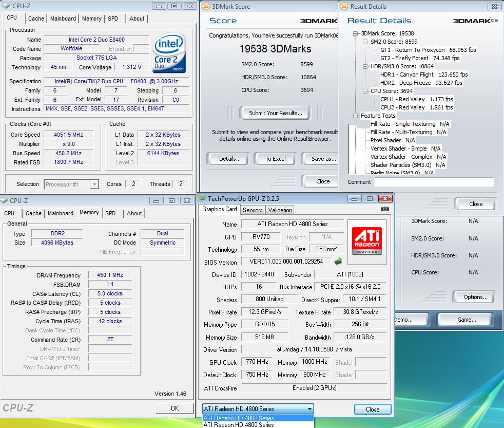Click the CPU-Z title icon in top window

(x=7, y=6)
